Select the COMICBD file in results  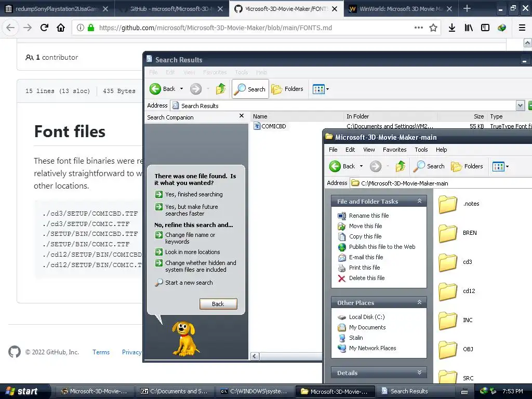(x=270, y=126)
